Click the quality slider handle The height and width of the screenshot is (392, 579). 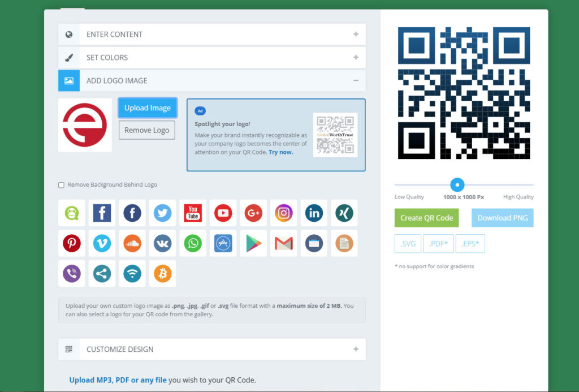coord(457,185)
